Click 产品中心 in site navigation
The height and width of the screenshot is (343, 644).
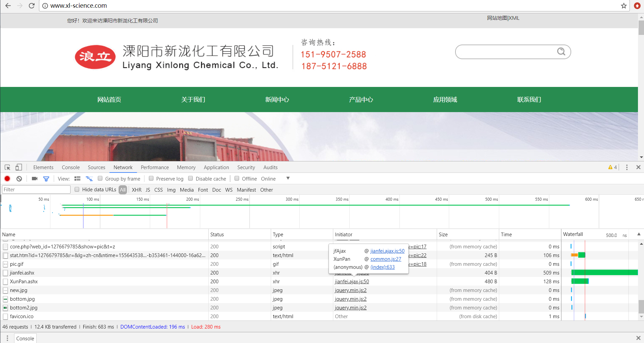(x=361, y=100)
